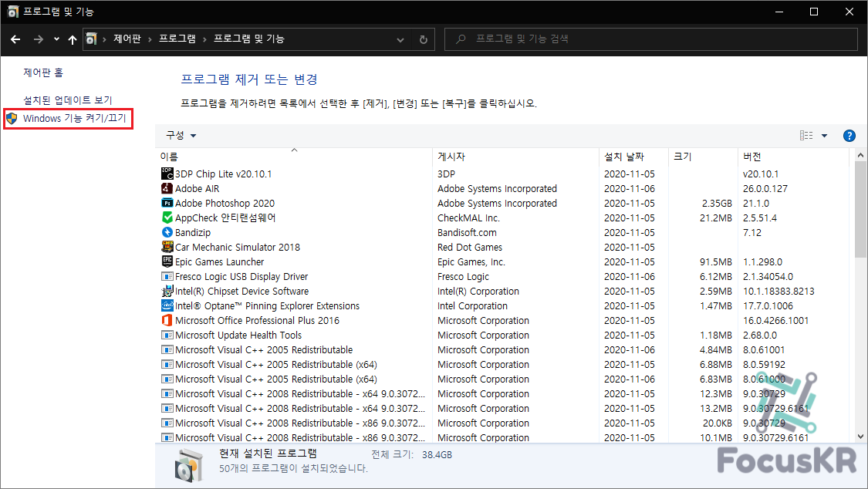Open recent locations dropdown arrow
Screen dimensions: 868x489
[56, 39]
